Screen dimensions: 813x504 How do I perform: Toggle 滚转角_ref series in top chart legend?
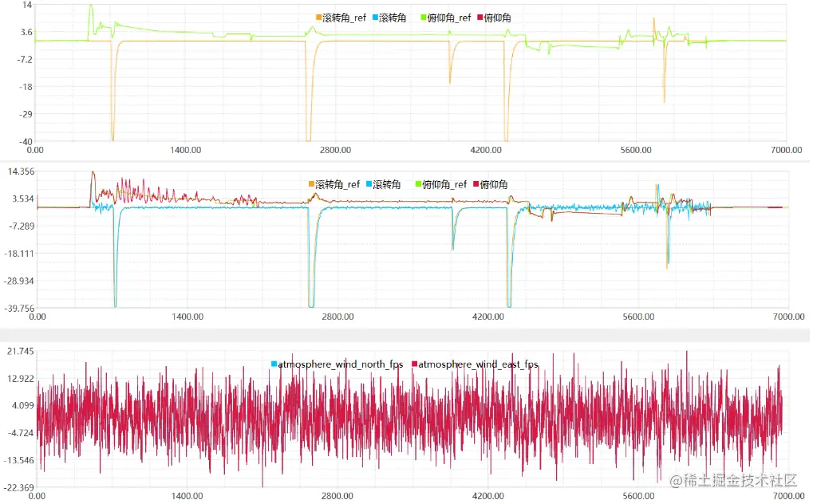[x=341, y=18]
